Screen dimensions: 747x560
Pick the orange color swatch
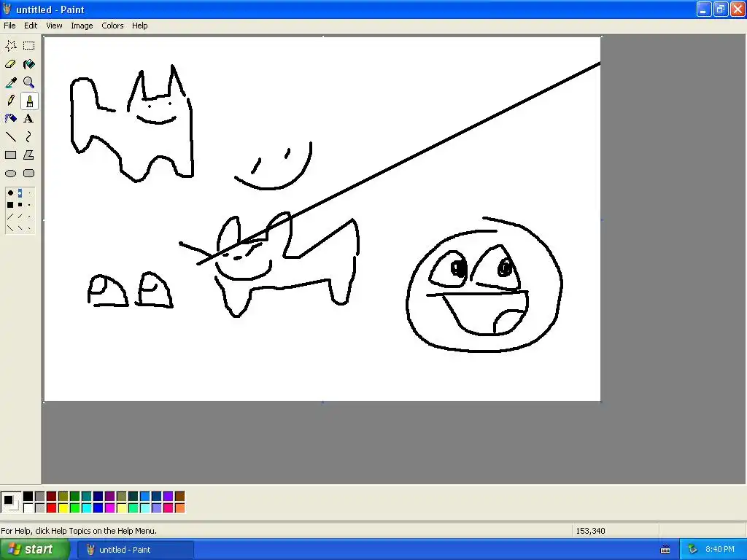point(180,508)
